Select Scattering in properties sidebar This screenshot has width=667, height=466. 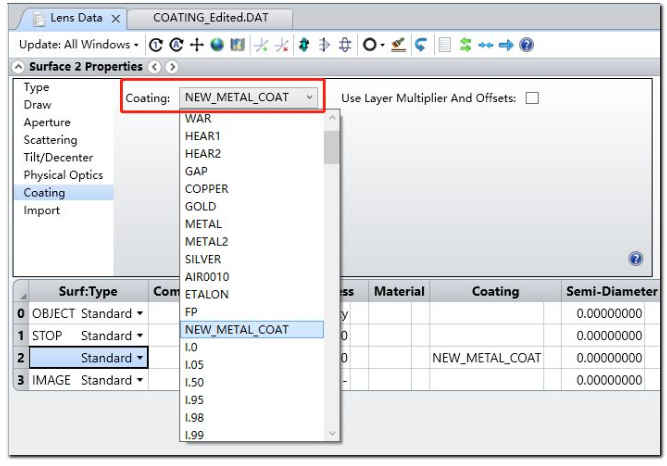pyautogui.click(x=51, y=140)
